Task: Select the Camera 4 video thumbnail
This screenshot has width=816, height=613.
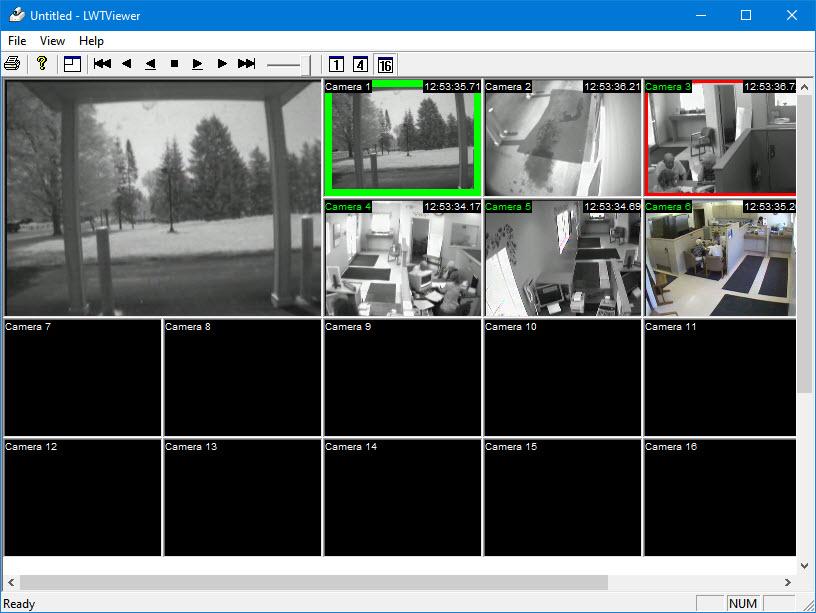Action: tap(402, 260)
